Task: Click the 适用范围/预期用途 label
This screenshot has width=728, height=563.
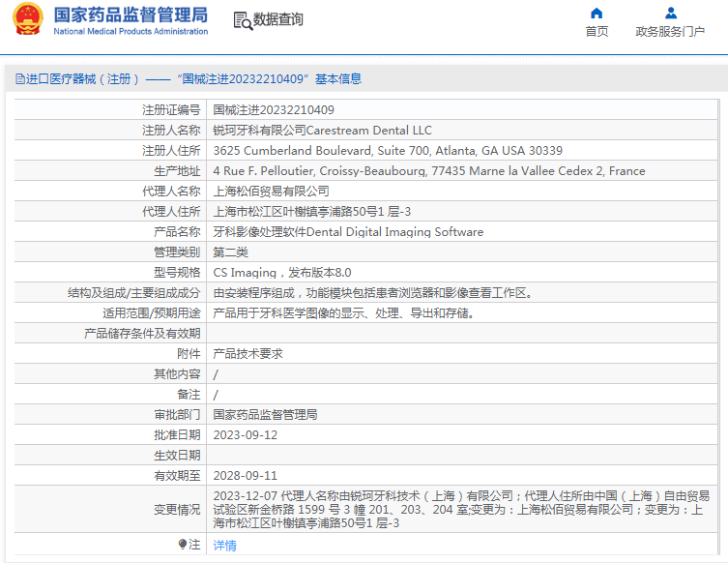Action: tap(152, 313)
